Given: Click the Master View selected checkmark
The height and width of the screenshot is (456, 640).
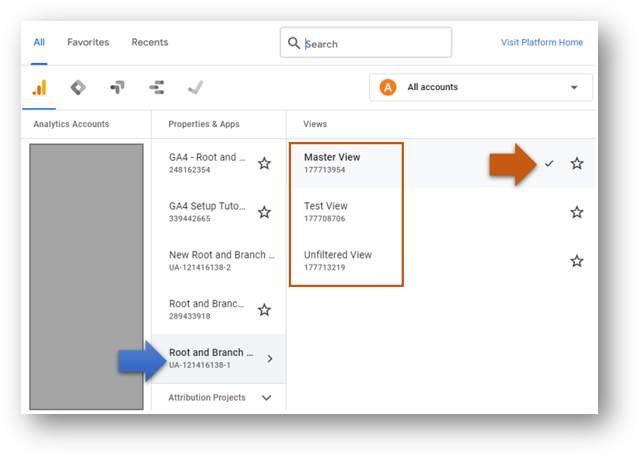Looking at the screenshot, I should pyautogui.click(x=549, y=163).
